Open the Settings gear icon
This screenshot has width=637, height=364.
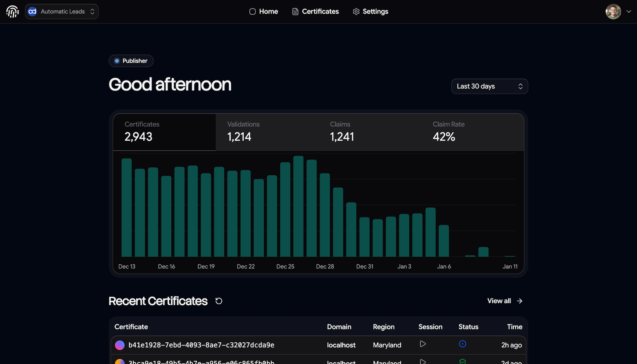click(356, 11)
